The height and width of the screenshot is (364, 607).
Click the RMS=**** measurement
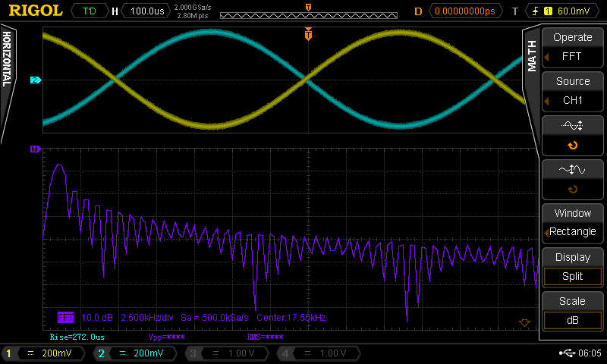(265, 337)
